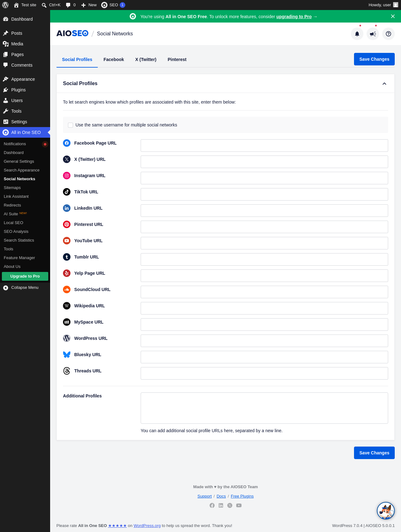Open the Free Plugins footer link
401x532 pixels.
pyautogui.click(x=242, y=496)
